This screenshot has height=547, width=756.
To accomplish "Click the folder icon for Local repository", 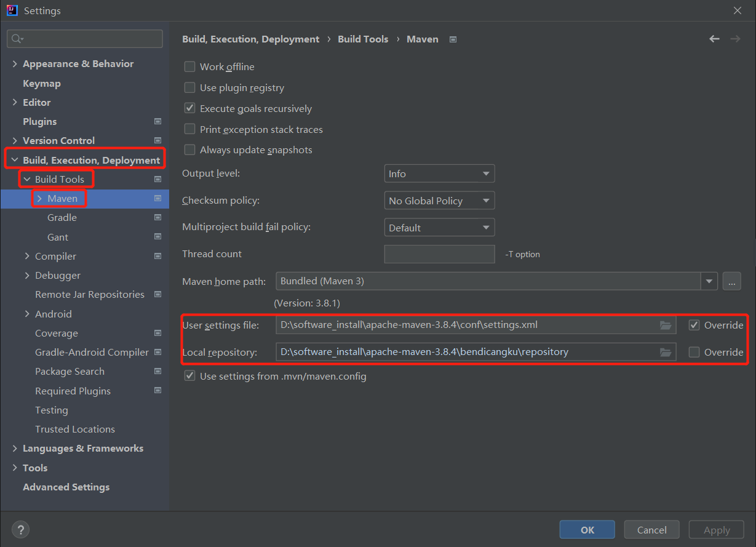I will [666, 352].
